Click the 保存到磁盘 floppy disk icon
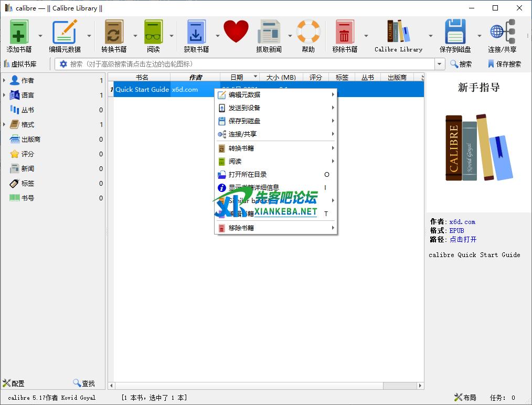The height and width of the screenshot is (405, 532). click(x=455, y=32)
